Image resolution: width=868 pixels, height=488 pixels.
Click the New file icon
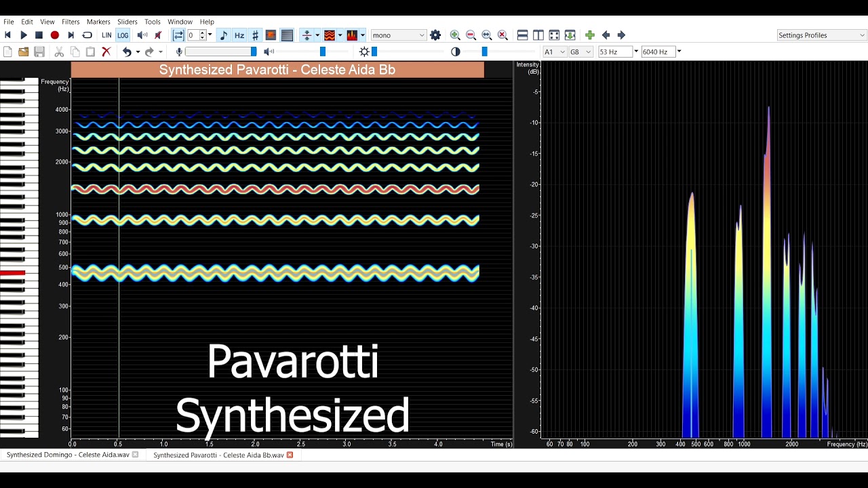[7, 52]
